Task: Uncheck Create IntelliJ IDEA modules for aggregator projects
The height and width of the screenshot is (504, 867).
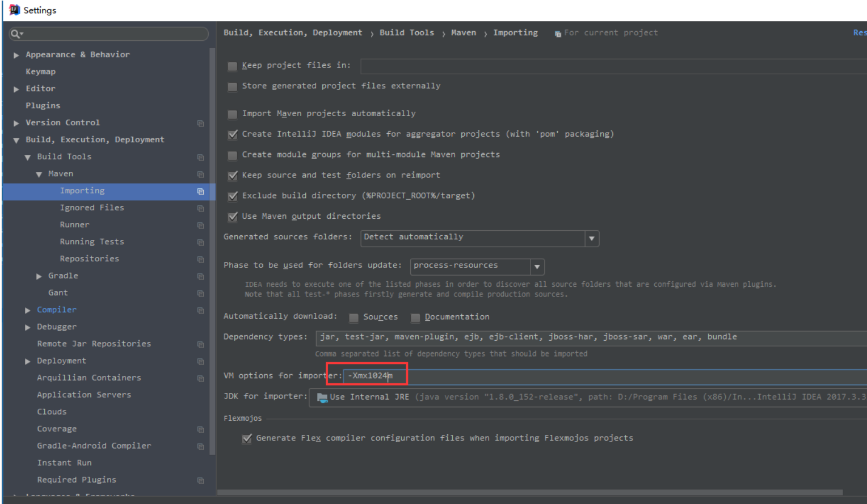Action: click(232, 135)
